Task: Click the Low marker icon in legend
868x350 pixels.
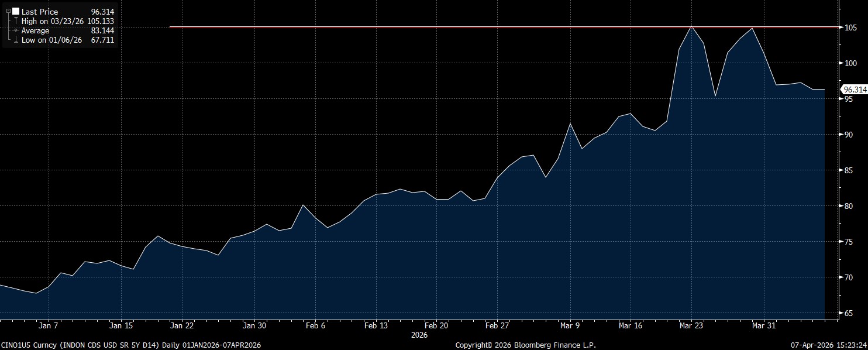Action: (x=15, y=40)
